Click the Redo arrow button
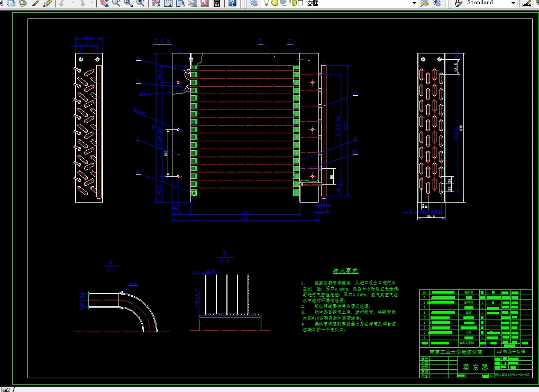 83,3
